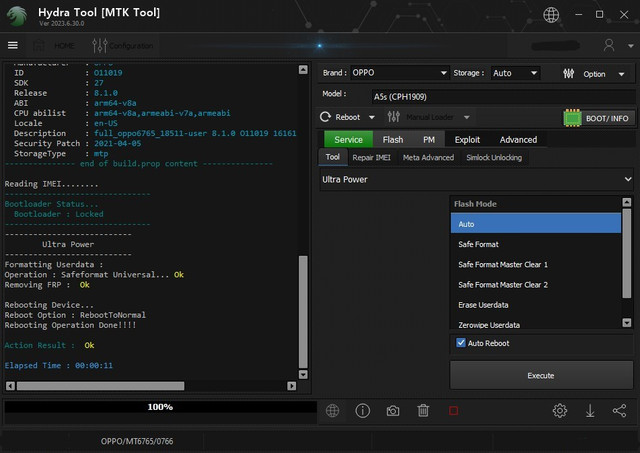Open the Configuration section
Screen dimensions: 640x453
point(123,45)
